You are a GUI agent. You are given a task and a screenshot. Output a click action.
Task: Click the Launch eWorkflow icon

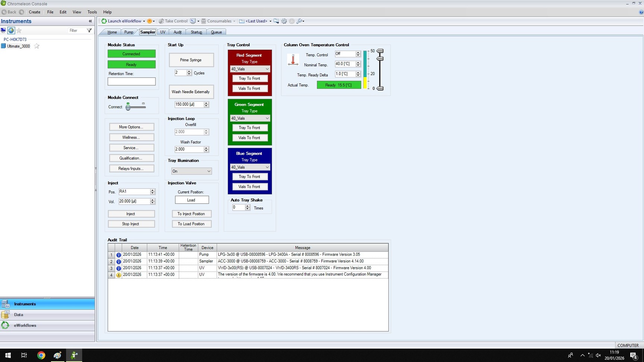click(104, 21)
